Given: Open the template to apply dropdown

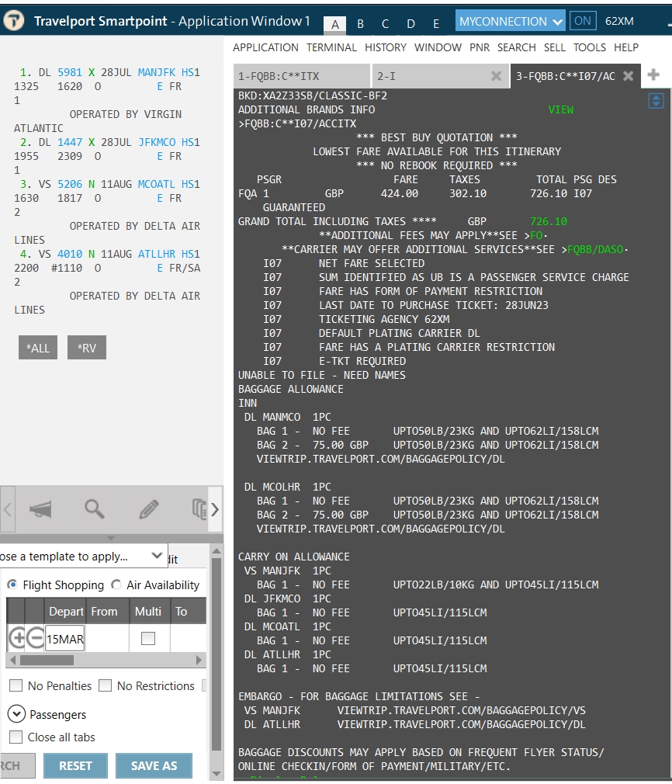Looking at the screenshot, I should click(x=82, y=556).
